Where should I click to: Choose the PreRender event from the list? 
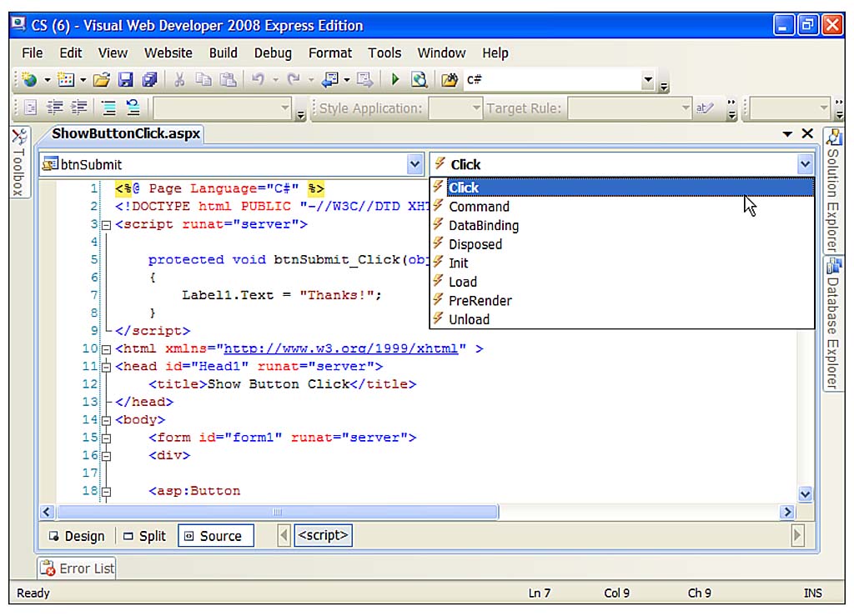click(x=622, y=301)
